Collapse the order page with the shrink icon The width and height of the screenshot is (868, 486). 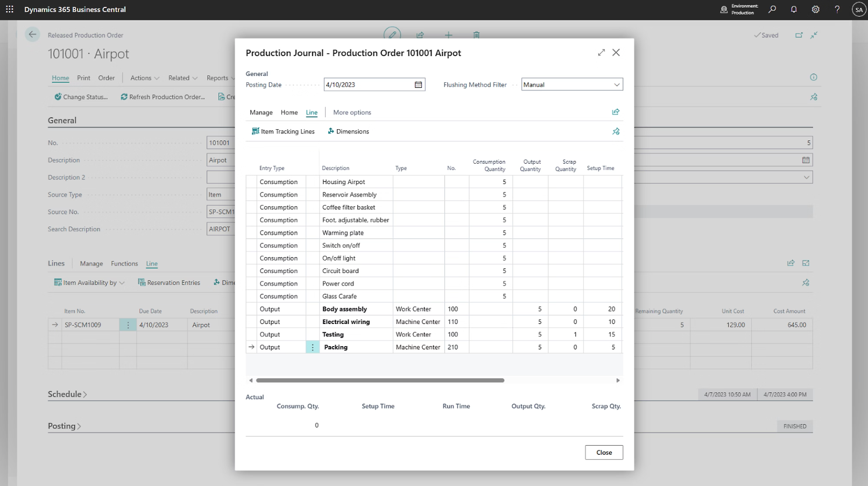[x=814, y=35]
